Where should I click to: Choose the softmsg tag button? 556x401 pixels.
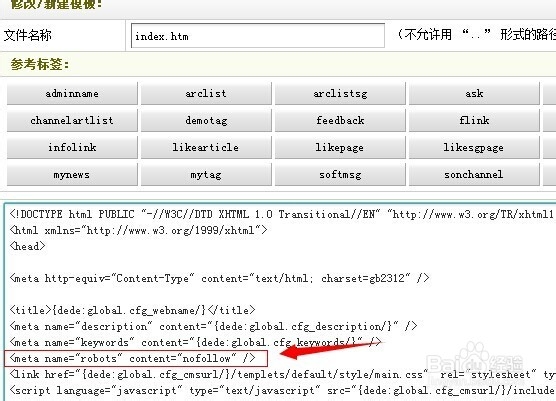340,174
